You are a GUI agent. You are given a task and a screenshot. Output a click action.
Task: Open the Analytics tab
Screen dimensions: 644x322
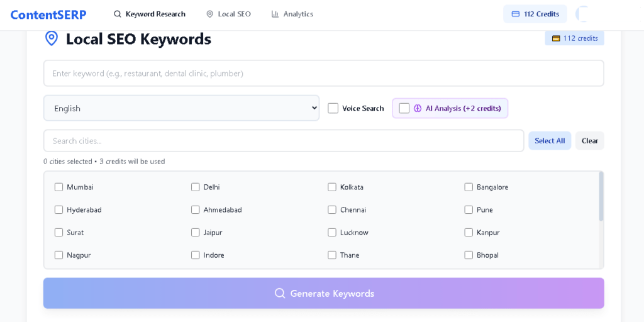point(292,14)
